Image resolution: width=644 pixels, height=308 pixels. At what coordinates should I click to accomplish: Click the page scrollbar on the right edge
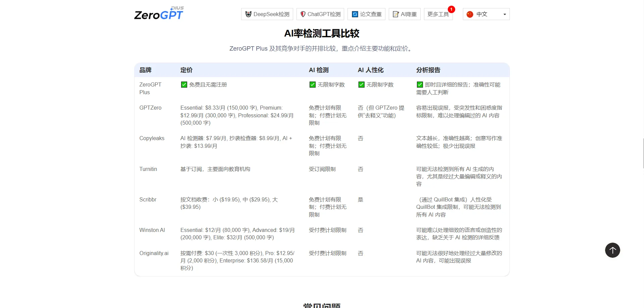[x=643, y=154]
